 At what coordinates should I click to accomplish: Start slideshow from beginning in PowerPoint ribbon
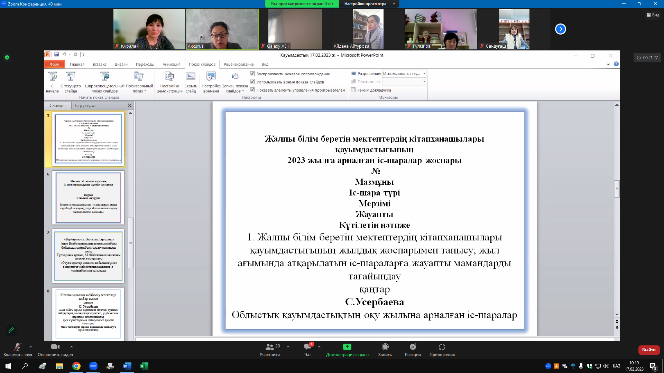[53, 82]
